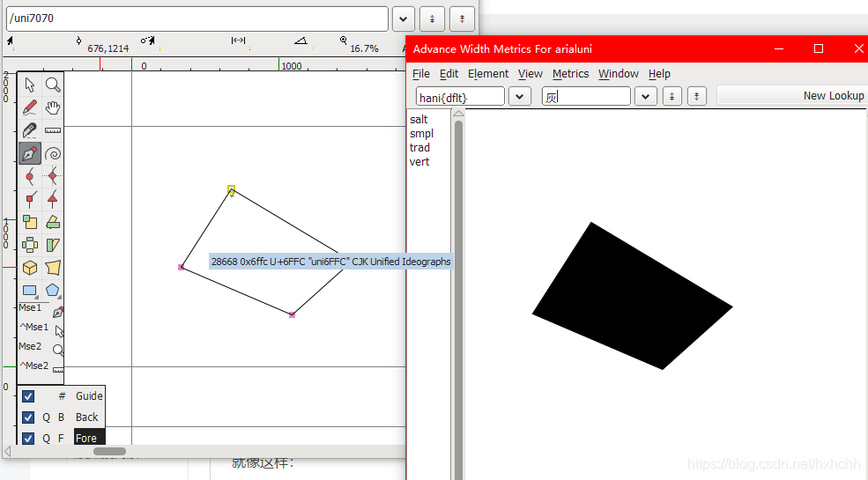Select the salt feature
This screenshot has height=480, width=868.
click(419, 120)
